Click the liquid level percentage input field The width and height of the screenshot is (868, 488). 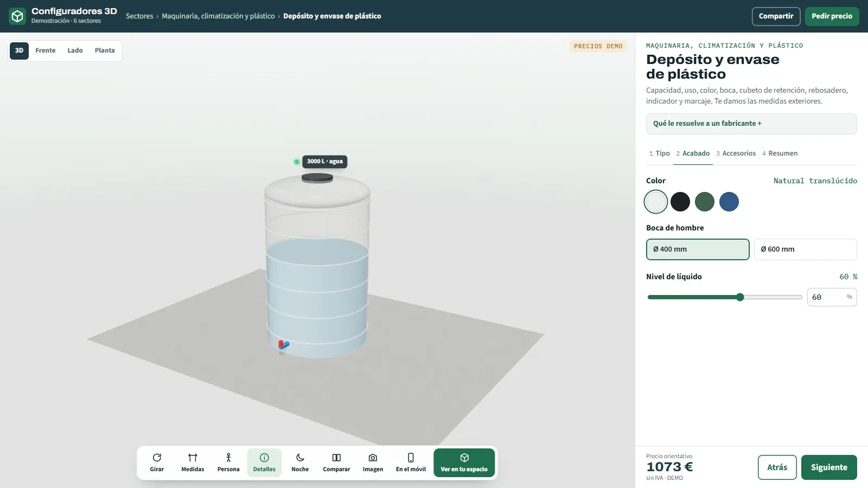(x=832, y=297)
